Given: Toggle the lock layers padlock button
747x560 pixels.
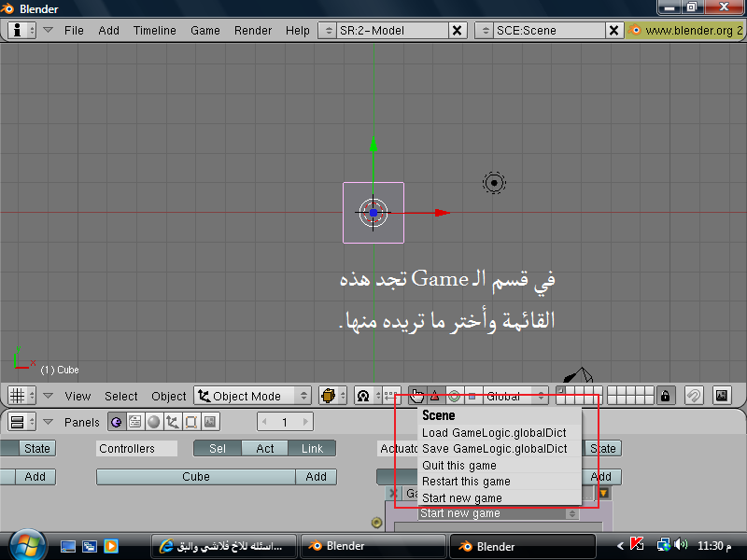Looking at the screenshot, I should tap(666, 396).
